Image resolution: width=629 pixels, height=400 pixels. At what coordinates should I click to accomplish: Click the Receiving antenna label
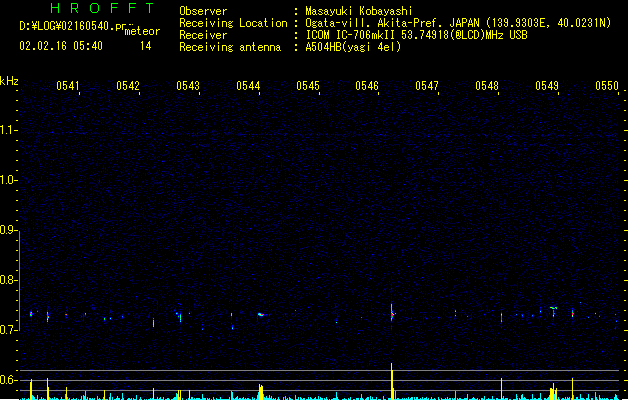(230, 47)
